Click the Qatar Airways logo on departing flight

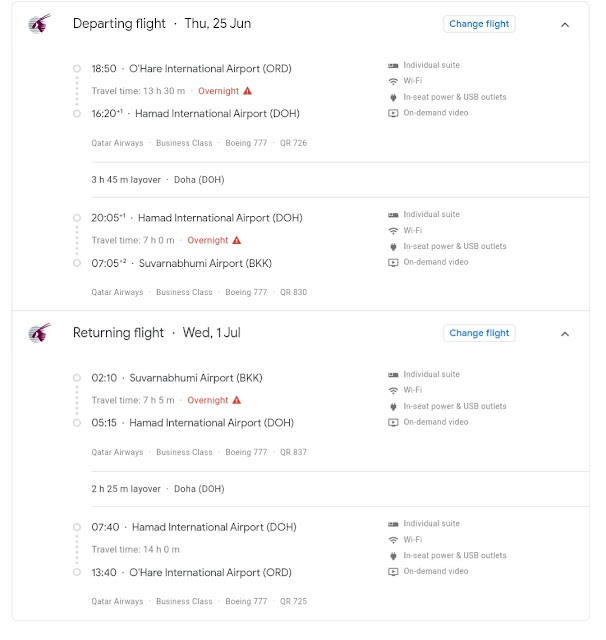point(39,24)
